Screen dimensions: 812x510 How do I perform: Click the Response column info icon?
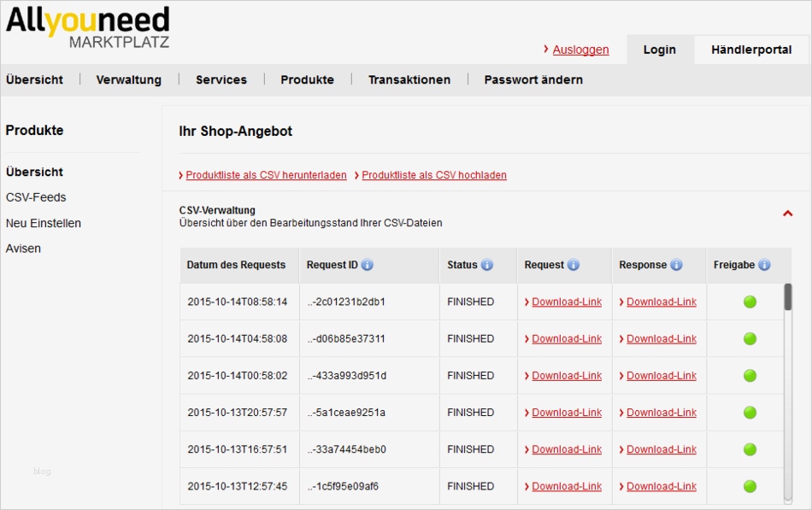tap(676, 265)
